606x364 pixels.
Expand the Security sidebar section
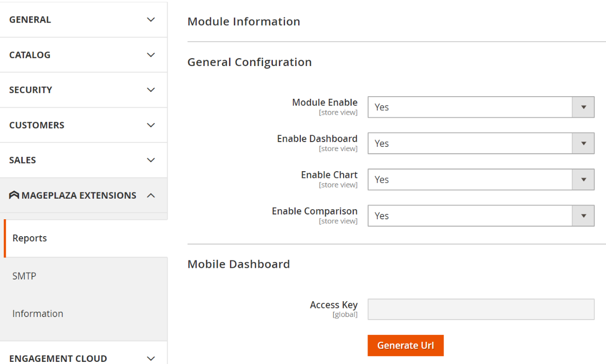click(83, 90)
